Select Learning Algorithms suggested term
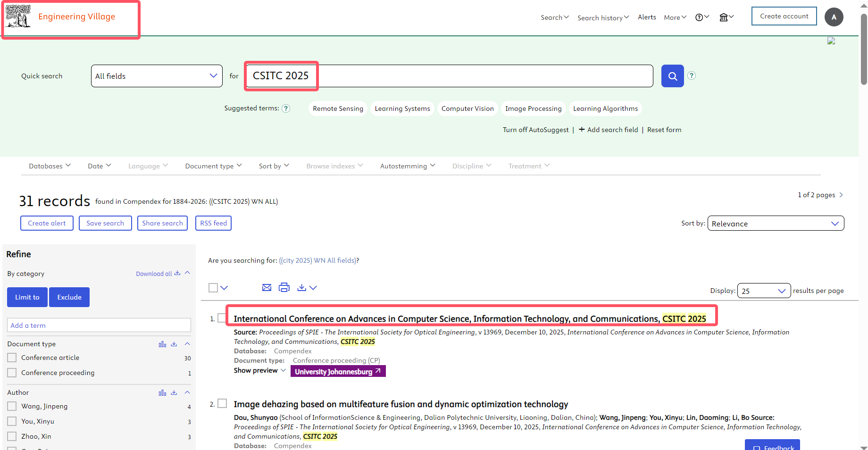This screenshot has width=868, height=450. pos(605,108)
